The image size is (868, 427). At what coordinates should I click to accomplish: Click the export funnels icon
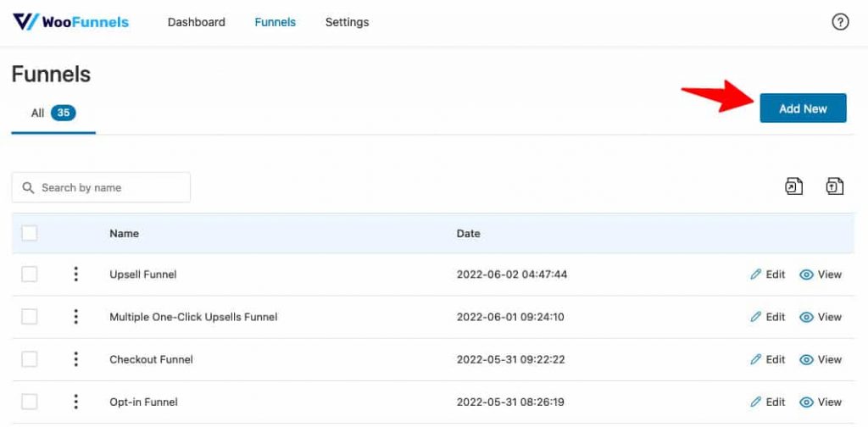point(793,186)
